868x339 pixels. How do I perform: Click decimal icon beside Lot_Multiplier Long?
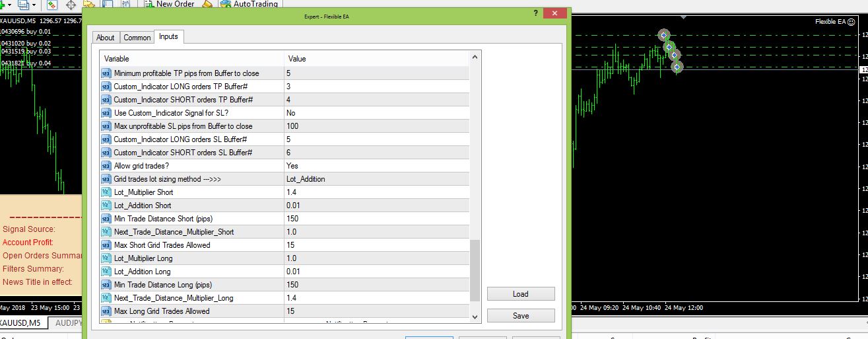(106, 258)
